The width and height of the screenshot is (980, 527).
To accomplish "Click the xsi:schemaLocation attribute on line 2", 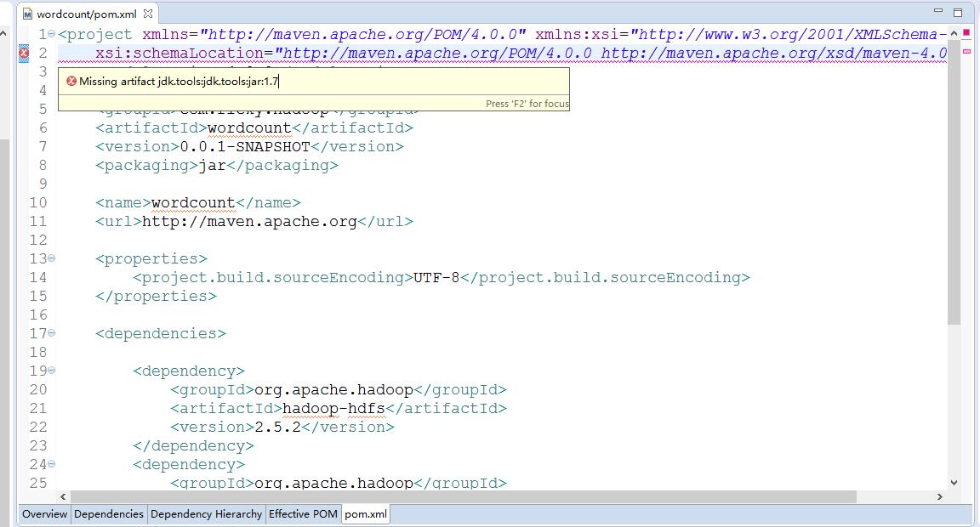I will point(184,53).
